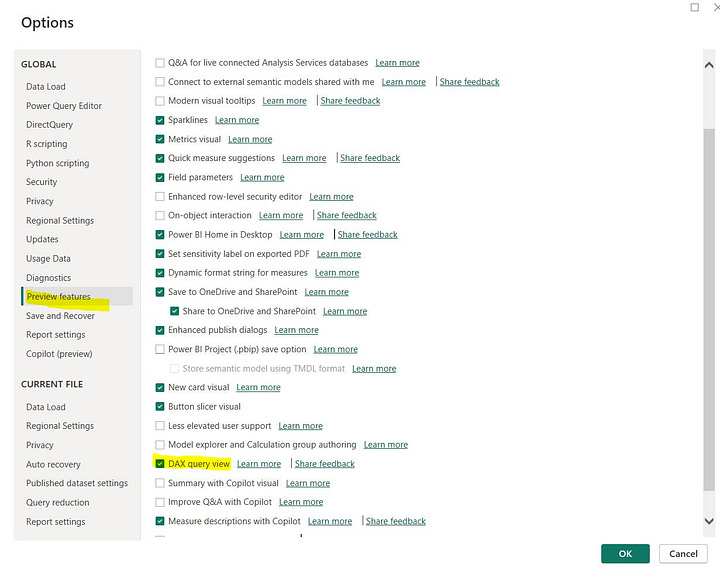The height and width of the screenshot is (577, 720).
Task: Go to DirectQuery options
Action: [50, 124]
